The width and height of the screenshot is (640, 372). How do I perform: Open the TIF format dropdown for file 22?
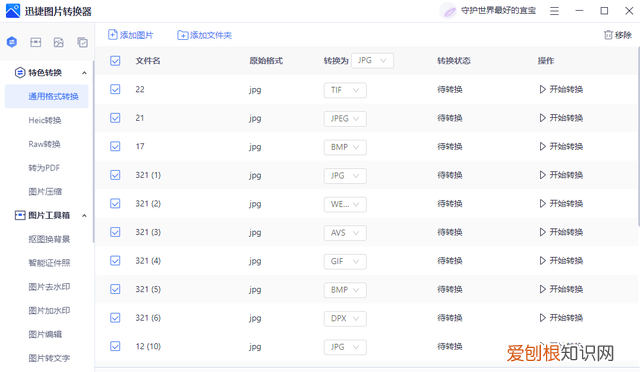tap(345, 90)
